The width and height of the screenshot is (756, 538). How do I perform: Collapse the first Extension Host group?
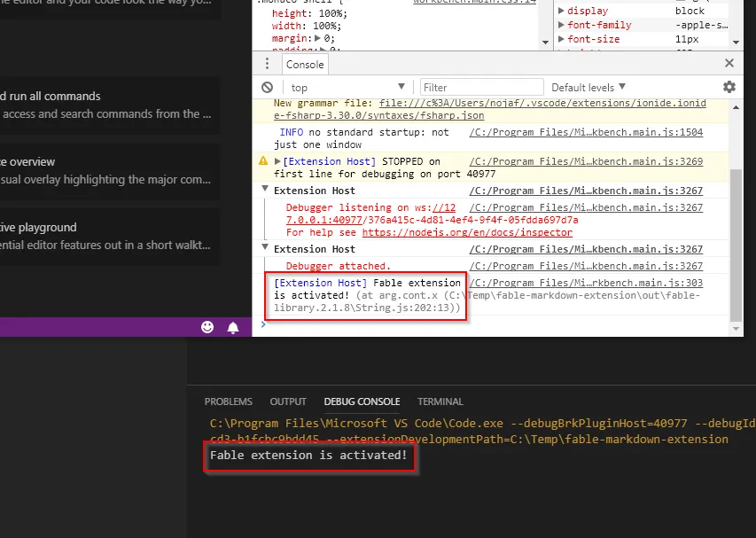(264, 191)
